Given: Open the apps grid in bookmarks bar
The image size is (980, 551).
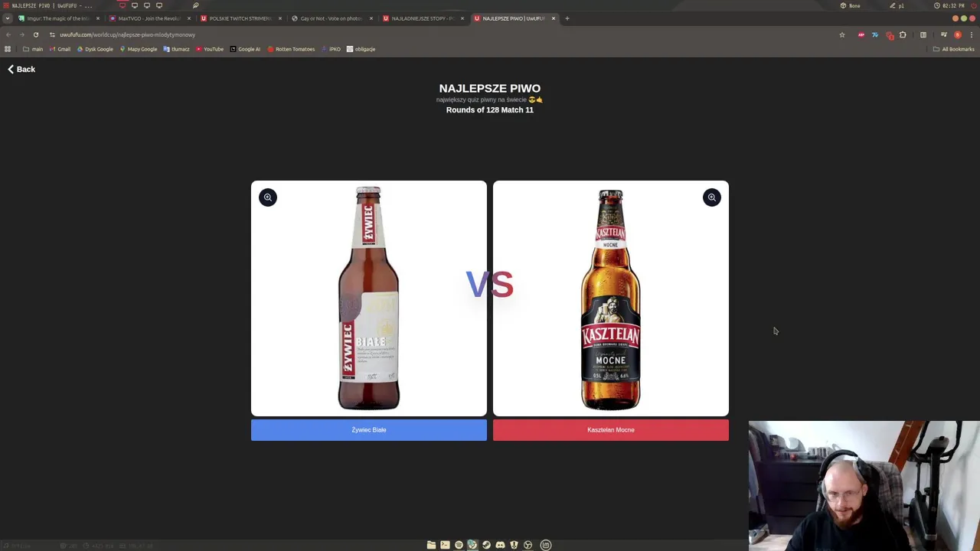Looking at the screenshot, I should point(8,49).
